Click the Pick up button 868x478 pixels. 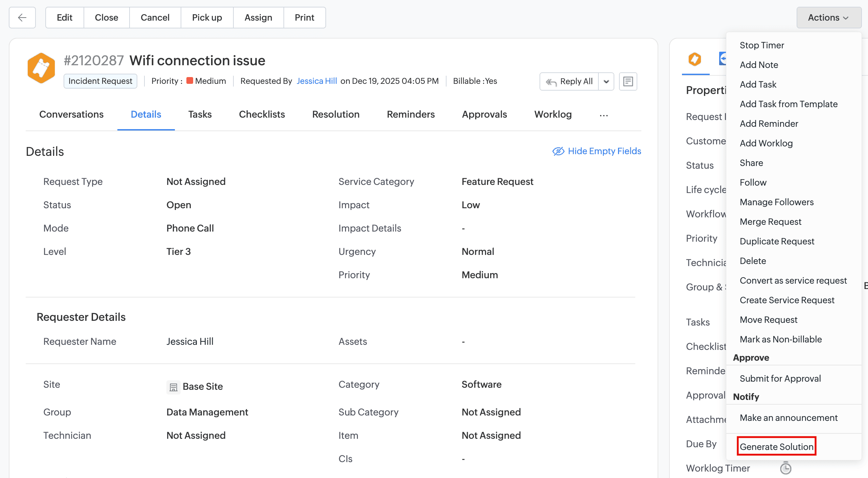[207, 18]
